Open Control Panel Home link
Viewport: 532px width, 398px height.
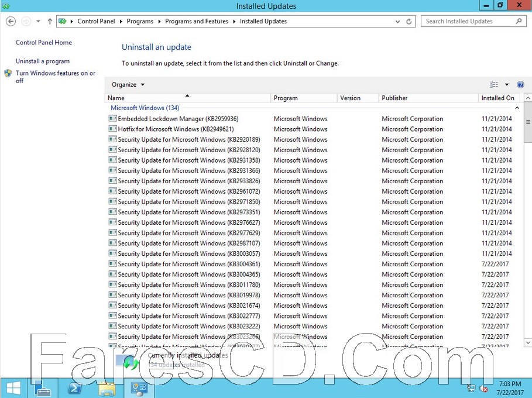(x=44, y=42)
